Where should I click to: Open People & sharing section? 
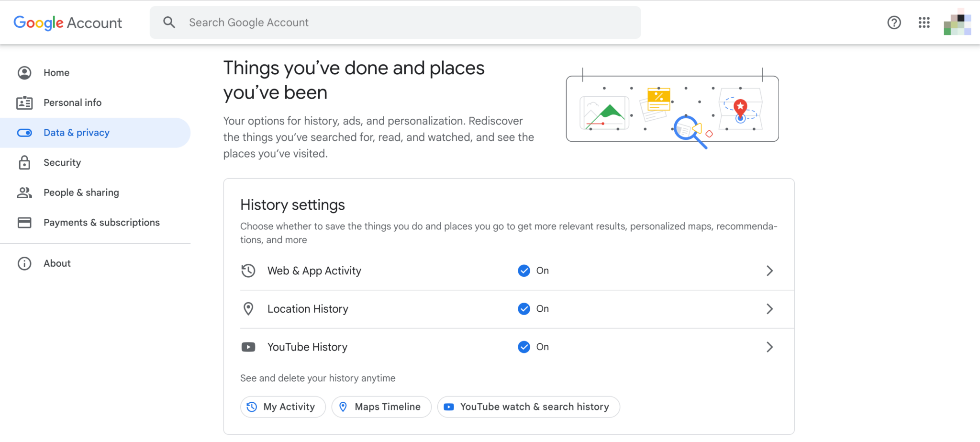[x=95, y=193]
